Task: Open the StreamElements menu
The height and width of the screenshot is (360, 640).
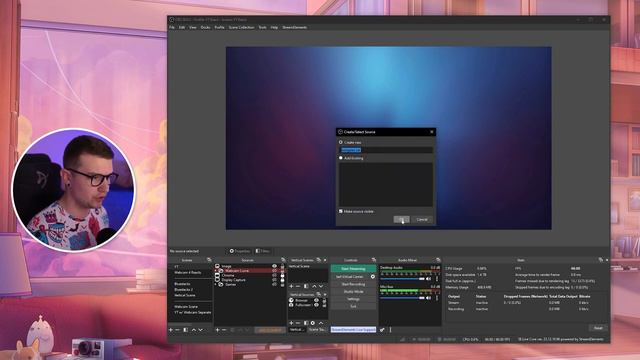Action: pyautogui.click(x=295, y=27)
